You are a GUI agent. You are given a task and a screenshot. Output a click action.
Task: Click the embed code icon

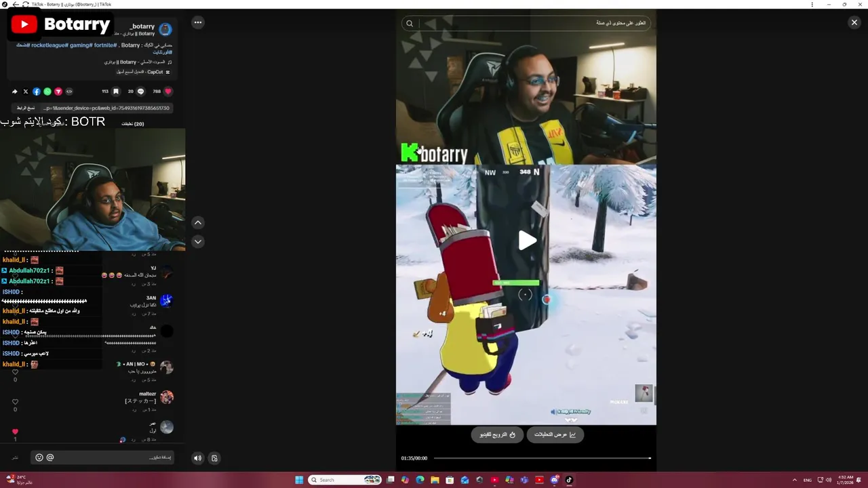(x=69, y=91)
